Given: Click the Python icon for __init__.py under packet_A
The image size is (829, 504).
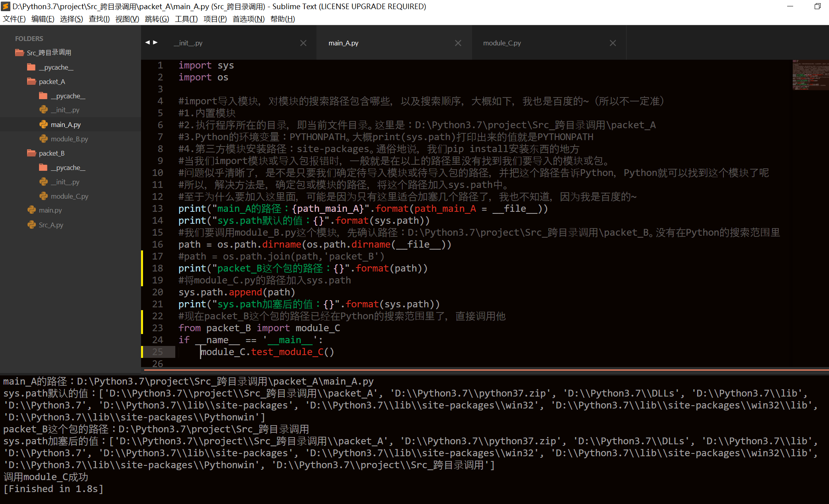Looking at the screenshot, I should [43, 110].
